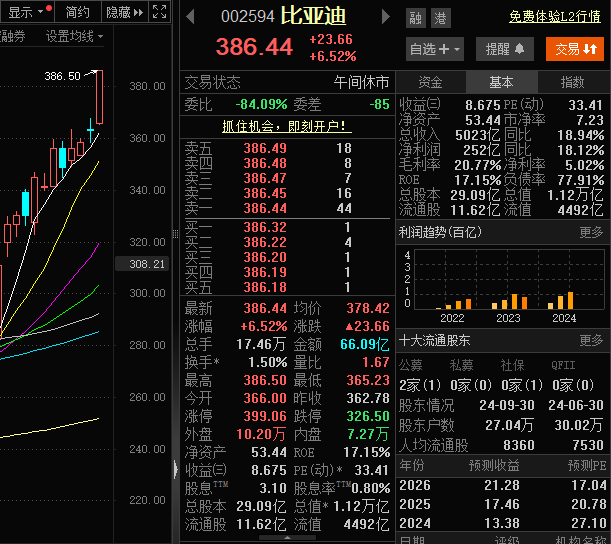Click 隐藏 to hide the side panel

point(125,12)
